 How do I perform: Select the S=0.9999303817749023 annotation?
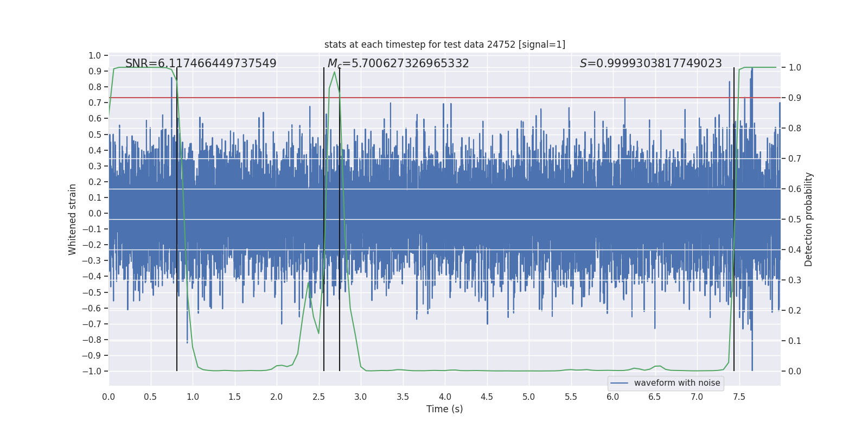pyautogui.click(x=651, y=63)
